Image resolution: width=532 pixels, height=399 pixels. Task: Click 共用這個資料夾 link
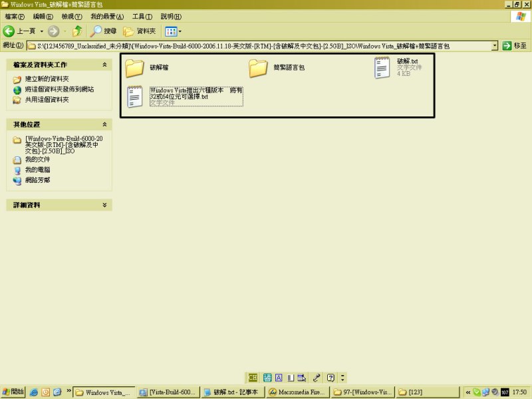pyautogui.click(x=47, y=100)
